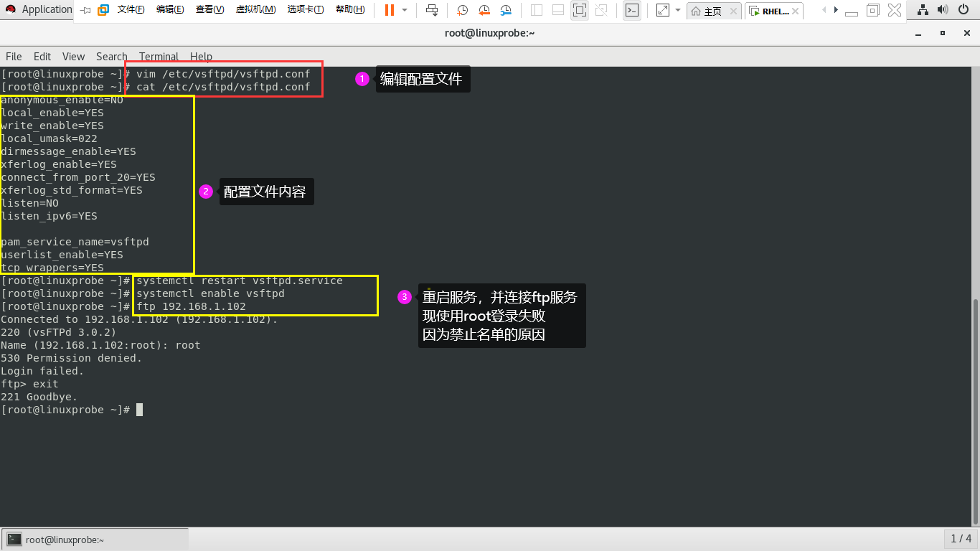Screen dimensions: 980x551
Task: Minimize the root@linuxprobe terminal window
Action: (x=919, y=33)
